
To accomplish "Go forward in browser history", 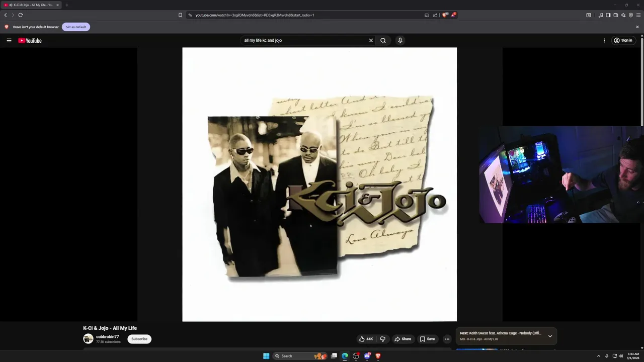I will 13,15.
